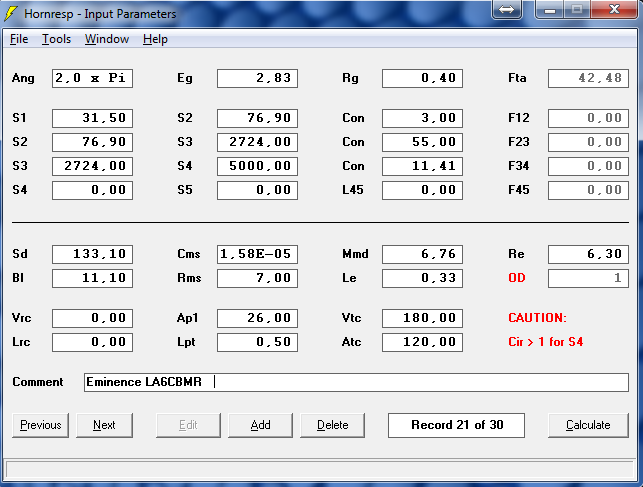The image size is (643, 487).
Task: Select the Rms field with 7,00
Action: click(258, 278)
